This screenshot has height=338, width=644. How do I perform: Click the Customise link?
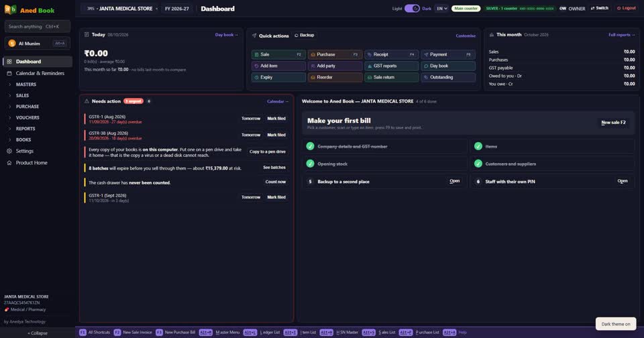point(466,36)
